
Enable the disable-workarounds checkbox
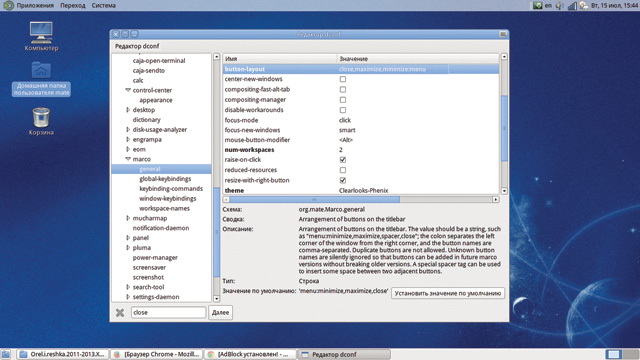click(x=343, y=110)
